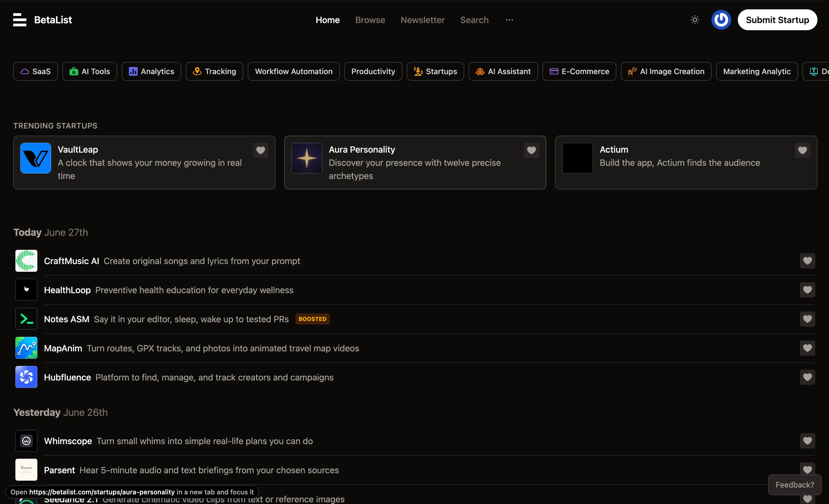
Task: Select the Productivity category tag
Action: 373,71
